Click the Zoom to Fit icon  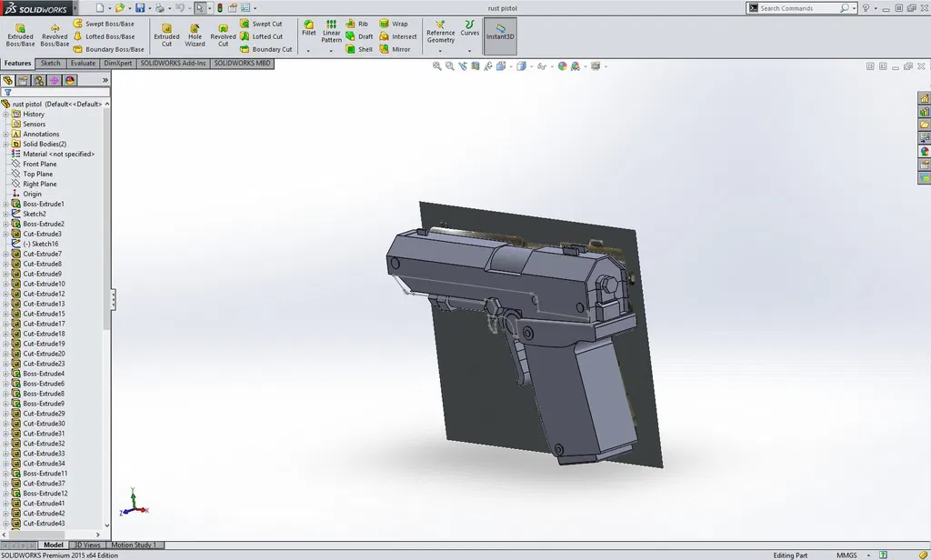pos(437,65)
